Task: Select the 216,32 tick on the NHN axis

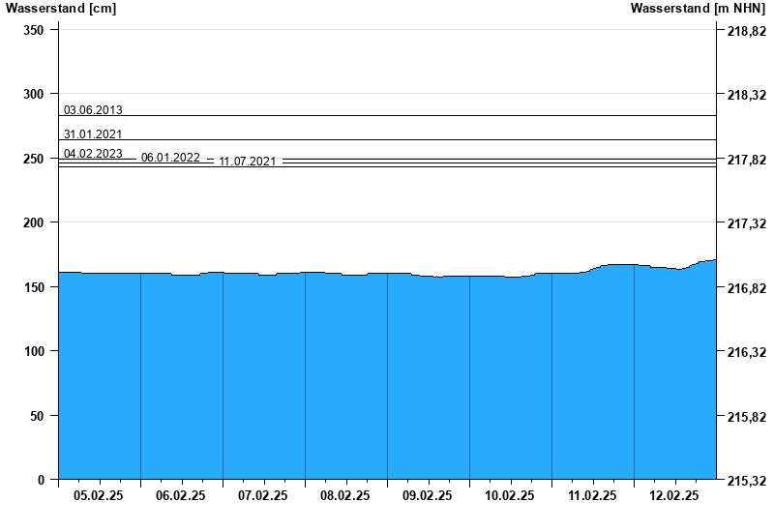Action: [x=746, y=352]
